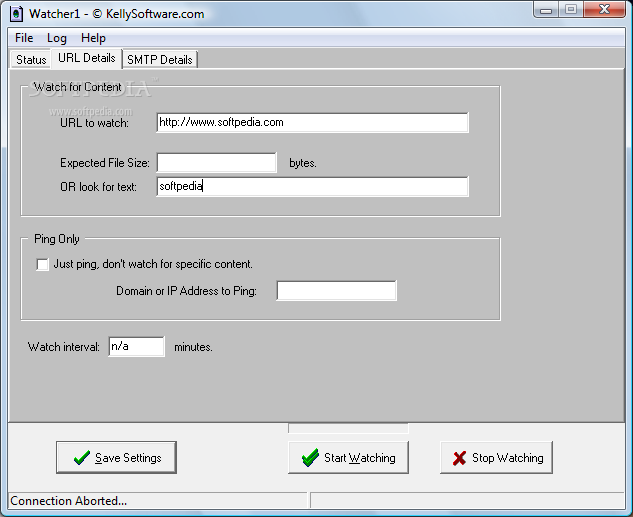The height and width of the screenshot is (517, 633).
Task: Click the Start Watching button
Action: [x=348, y=457]
